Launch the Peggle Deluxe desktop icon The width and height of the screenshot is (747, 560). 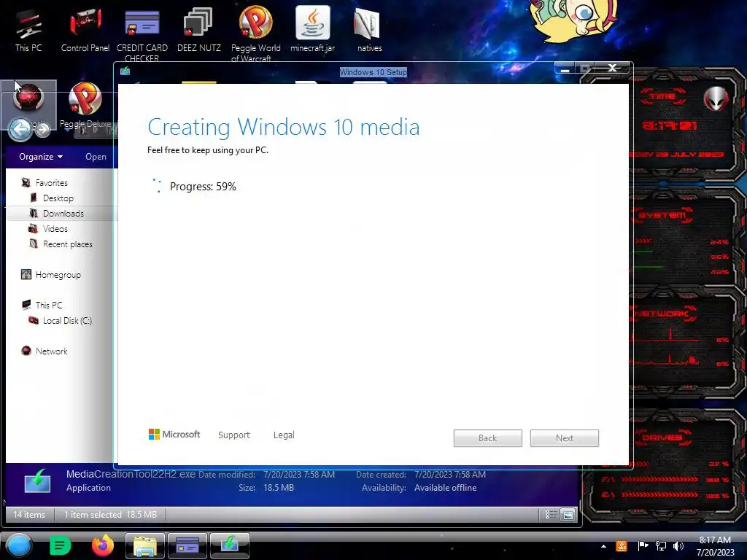[x=85, y=106]
